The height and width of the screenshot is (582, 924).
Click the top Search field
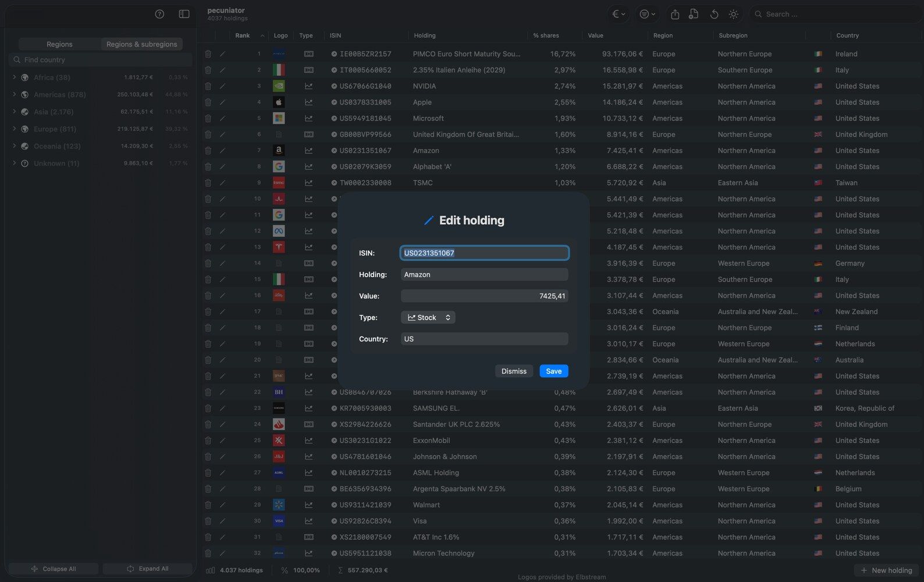[836, 14]
